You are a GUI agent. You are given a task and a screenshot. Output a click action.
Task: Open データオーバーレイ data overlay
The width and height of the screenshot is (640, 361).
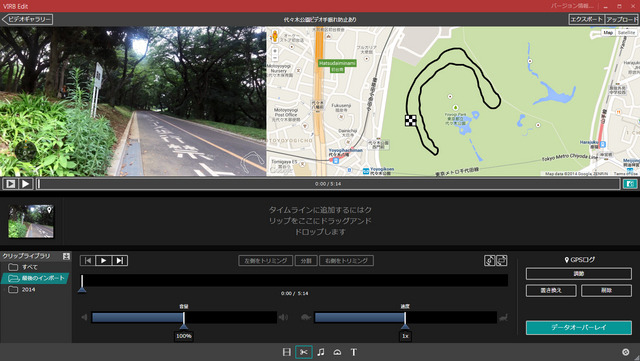tap(579, 328)
